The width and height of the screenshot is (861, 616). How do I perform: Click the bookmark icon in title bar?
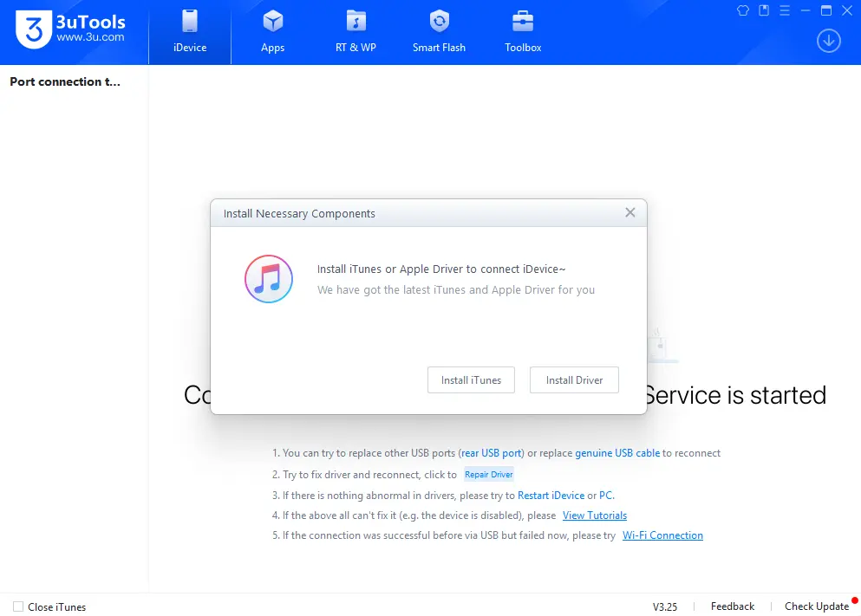click(764, 10)
